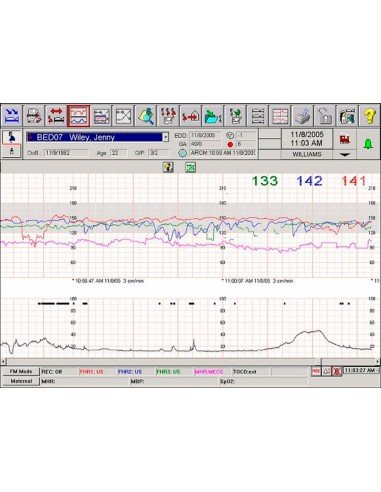The height and width of the screenshot is (492, 381).
Task: Open the list rows toolbar icon
Action: (258, 116)
